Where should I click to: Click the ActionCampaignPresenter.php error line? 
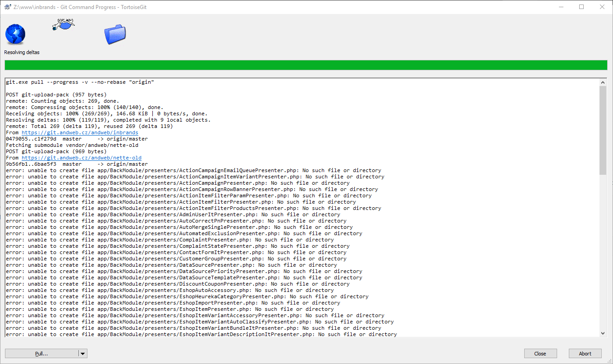(x=178, y=183)
